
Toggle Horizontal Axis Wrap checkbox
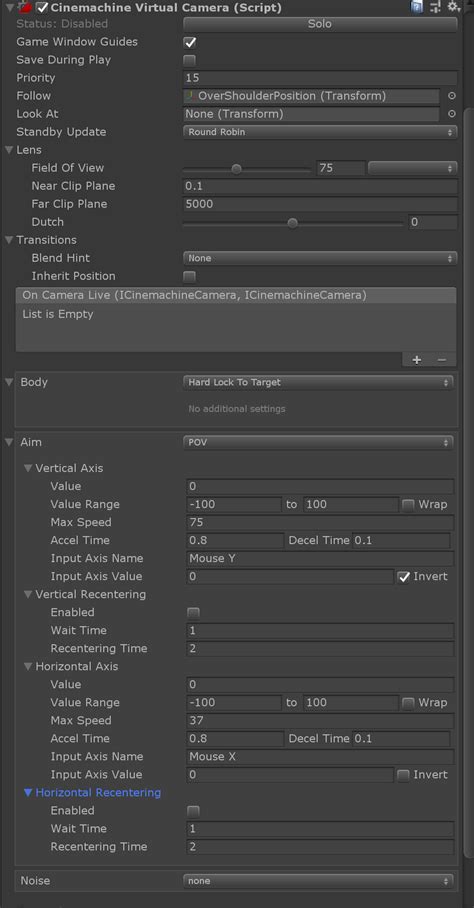coord(408,703)
